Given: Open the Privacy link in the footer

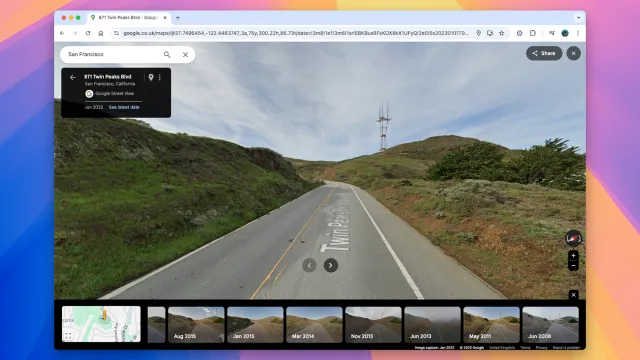Looking at the screenshot, I should click(541, 348).
